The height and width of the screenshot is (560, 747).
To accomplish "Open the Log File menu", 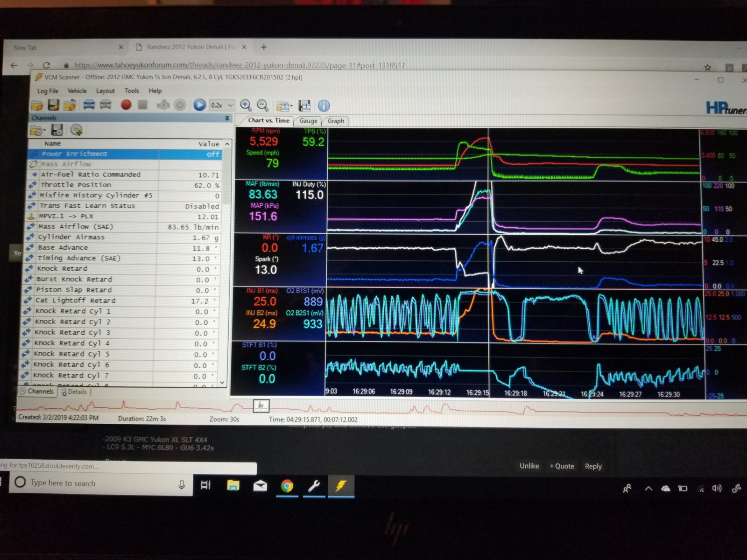I will [48, 91].
